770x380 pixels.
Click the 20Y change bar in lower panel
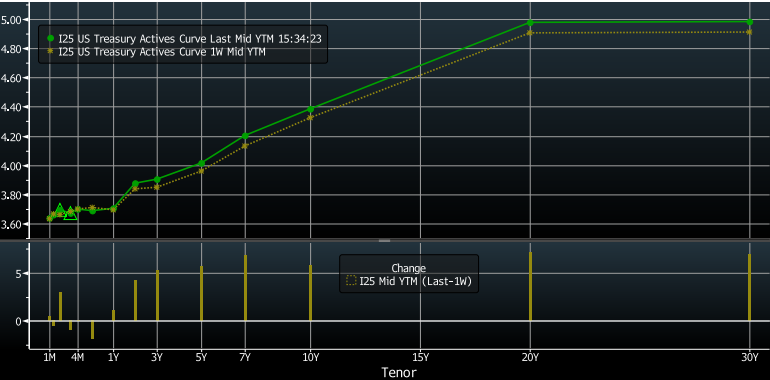(x=530, y=286)
